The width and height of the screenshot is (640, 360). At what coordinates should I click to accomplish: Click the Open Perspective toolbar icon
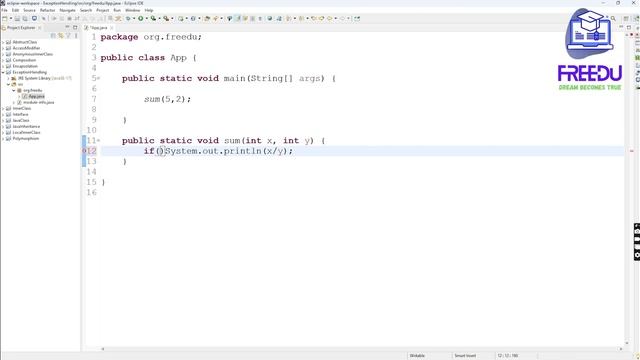pos(626,18)
